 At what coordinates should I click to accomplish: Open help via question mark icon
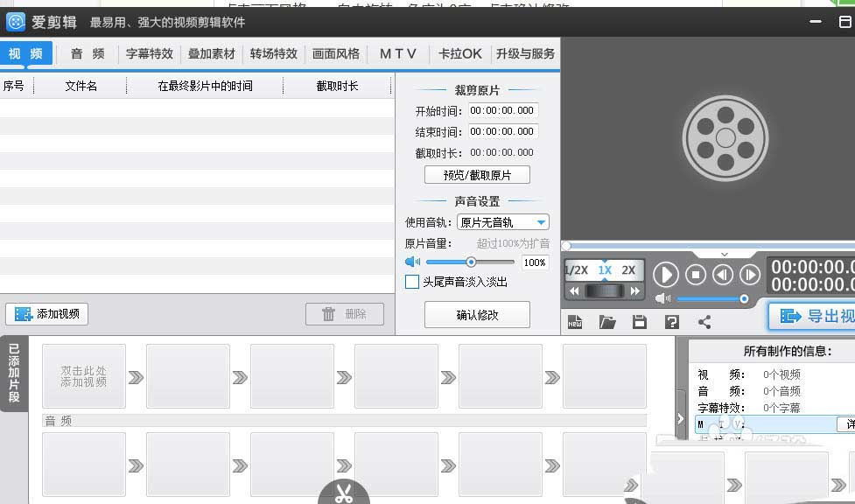click(x=672, y=322)
